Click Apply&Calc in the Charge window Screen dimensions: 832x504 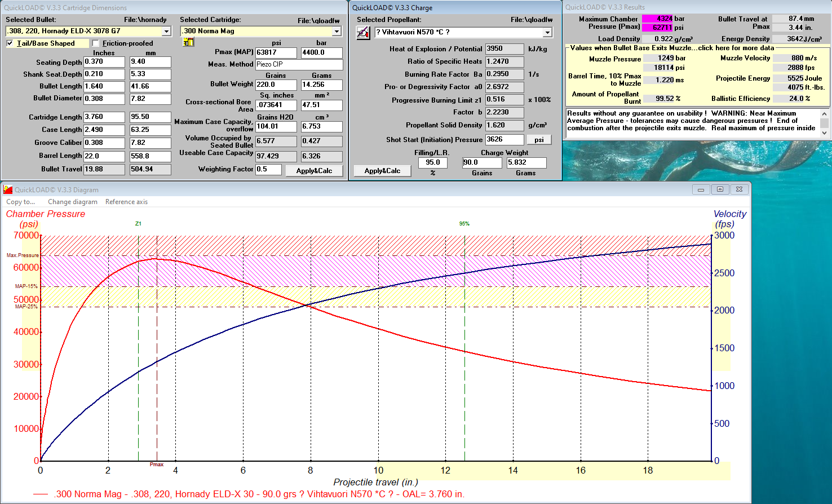[382, 171]
